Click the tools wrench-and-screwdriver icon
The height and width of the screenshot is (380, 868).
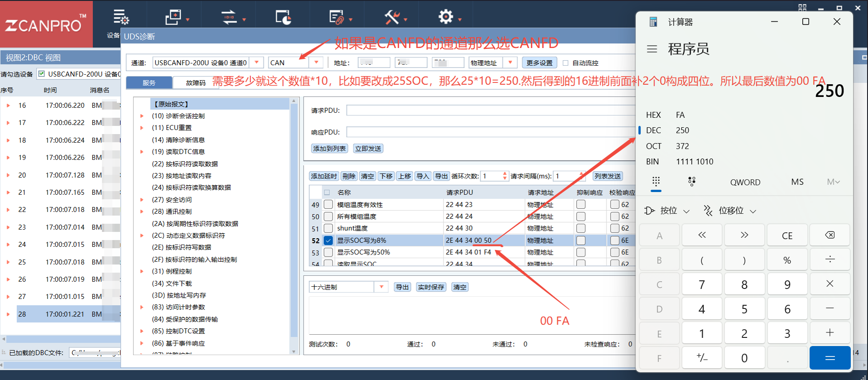tap(392, 17)
